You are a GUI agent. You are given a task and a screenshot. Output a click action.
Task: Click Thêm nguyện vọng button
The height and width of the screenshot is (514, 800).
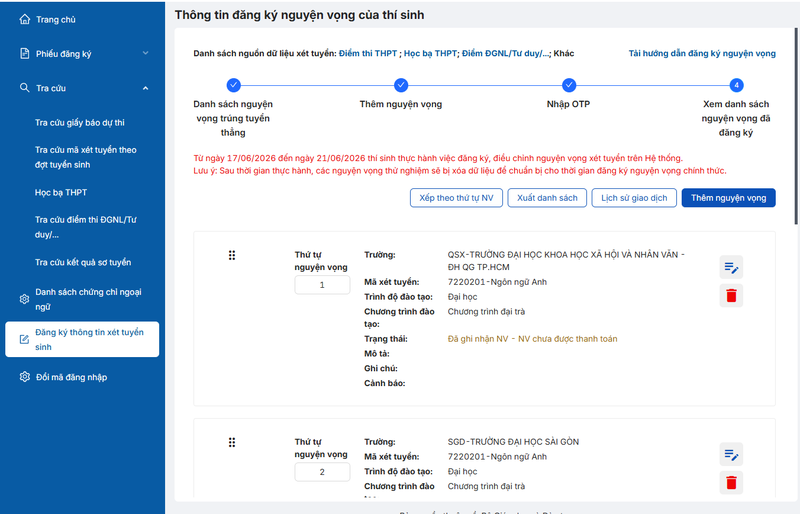tap(729, 198)
